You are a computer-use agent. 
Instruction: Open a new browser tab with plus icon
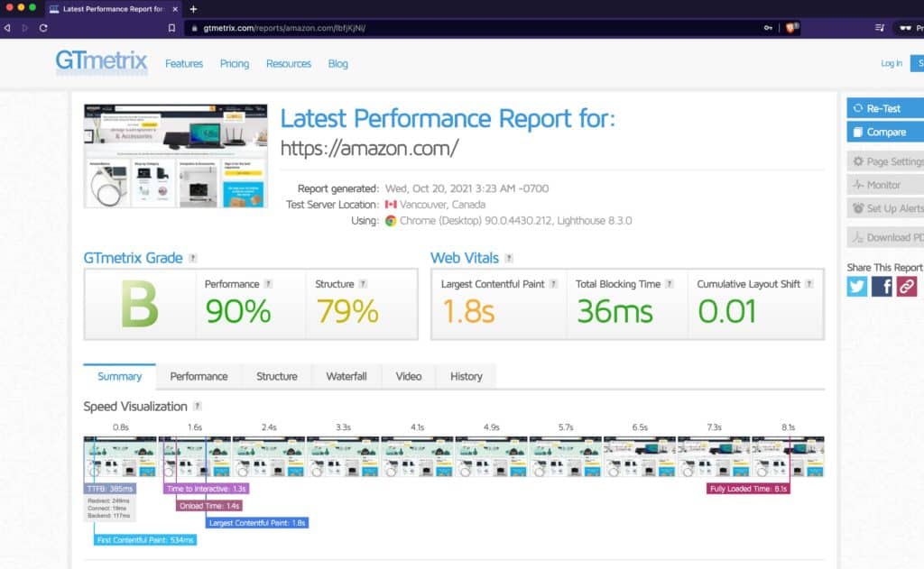click(x=193, y=9)
